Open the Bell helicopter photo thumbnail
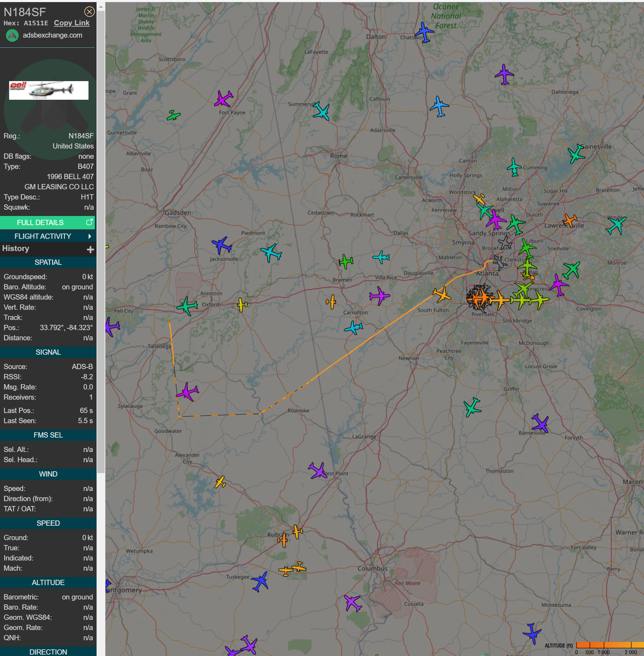The width and height of the screenshot is (644, 656). (49, 90)
